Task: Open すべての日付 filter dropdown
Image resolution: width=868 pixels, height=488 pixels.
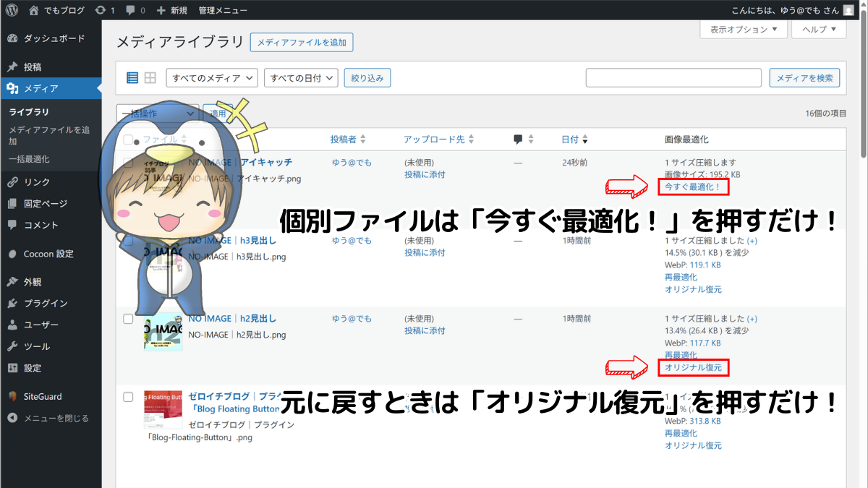Action: point(301,77)
